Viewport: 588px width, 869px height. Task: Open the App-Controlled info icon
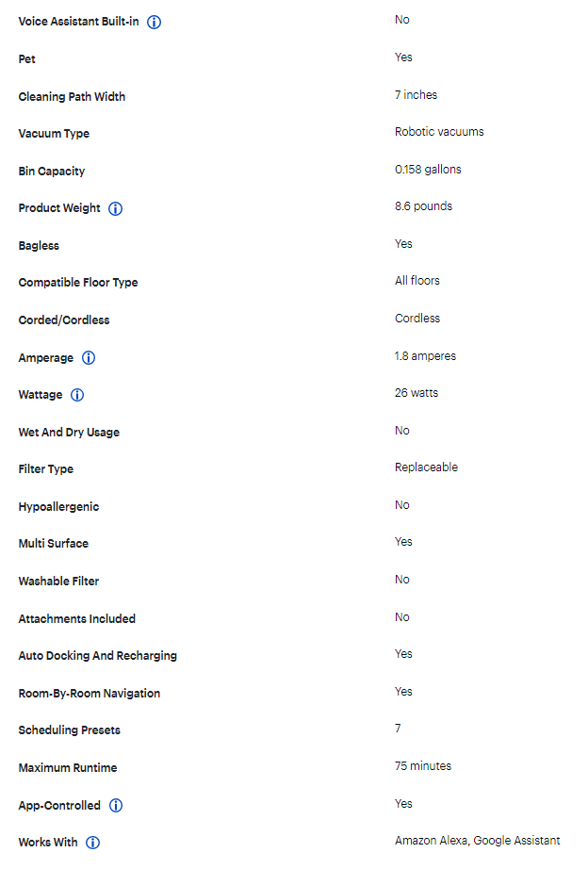[116, 806]
